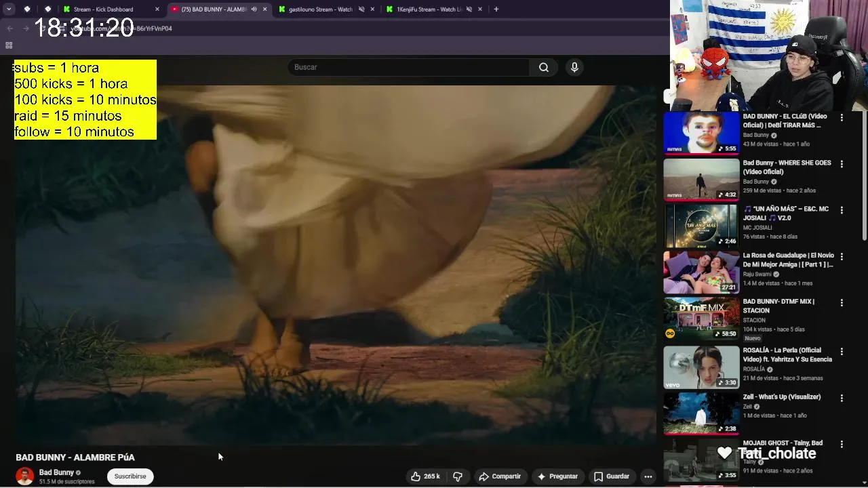Image resolution: width=868 pixels, height=488 pixels.
Task: Open Zell What's Up Visualizer thumbnail
Action: (701, 413)
